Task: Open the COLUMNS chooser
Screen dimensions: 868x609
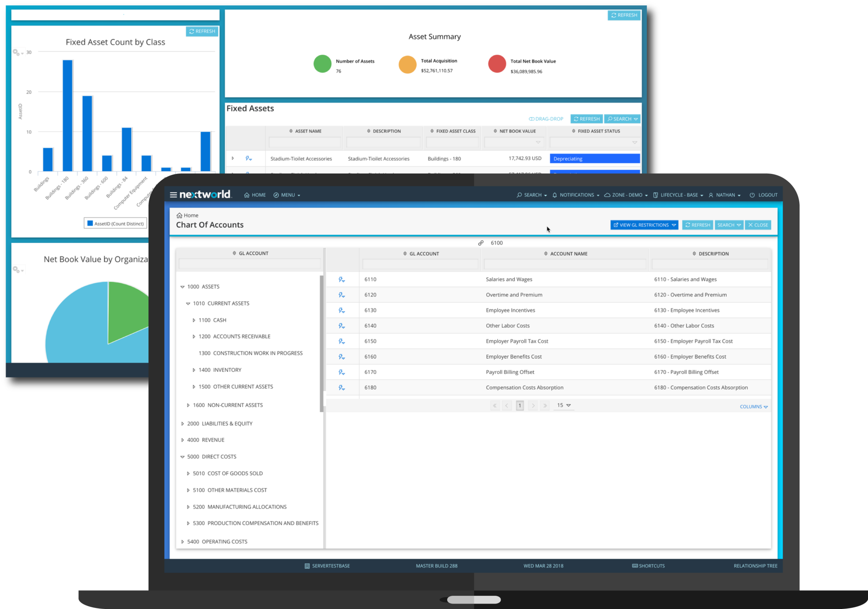Action: click(x=753, y=407)
